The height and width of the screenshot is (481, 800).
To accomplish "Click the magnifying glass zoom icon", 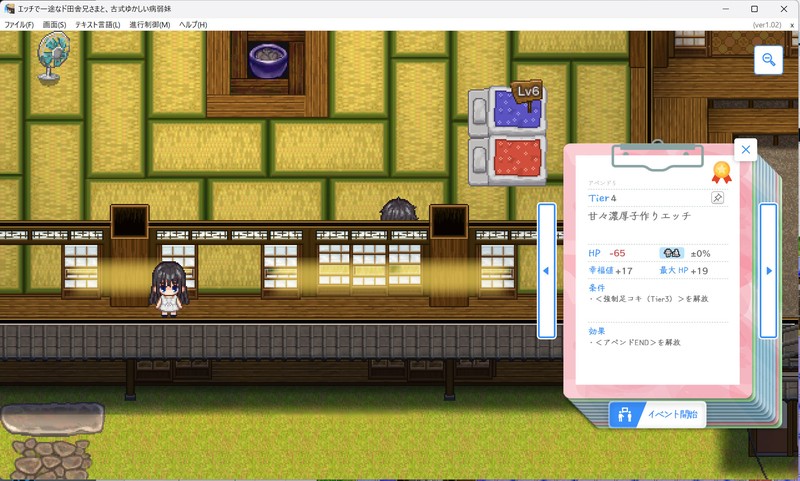I will point(769,60).
